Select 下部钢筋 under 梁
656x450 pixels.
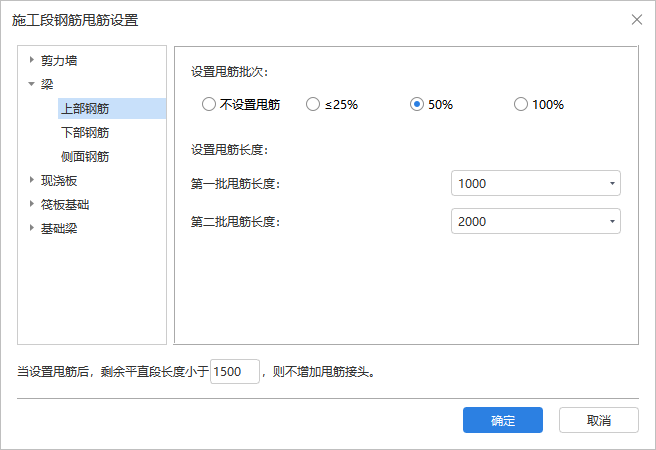85,133
